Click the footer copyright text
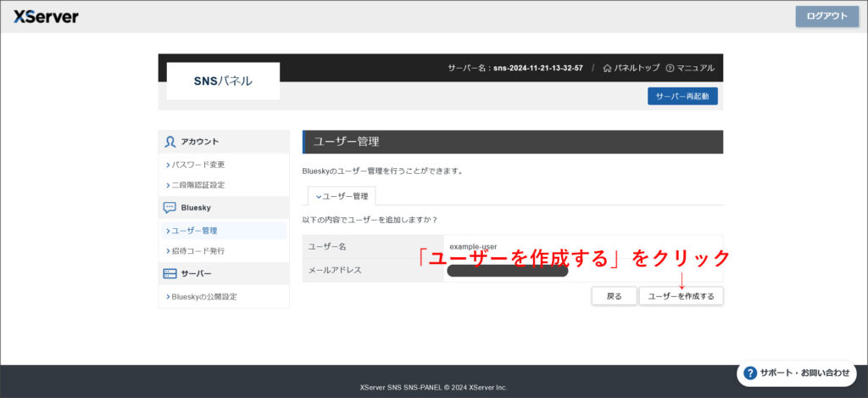868x398 pixels. tap(433, 388)
